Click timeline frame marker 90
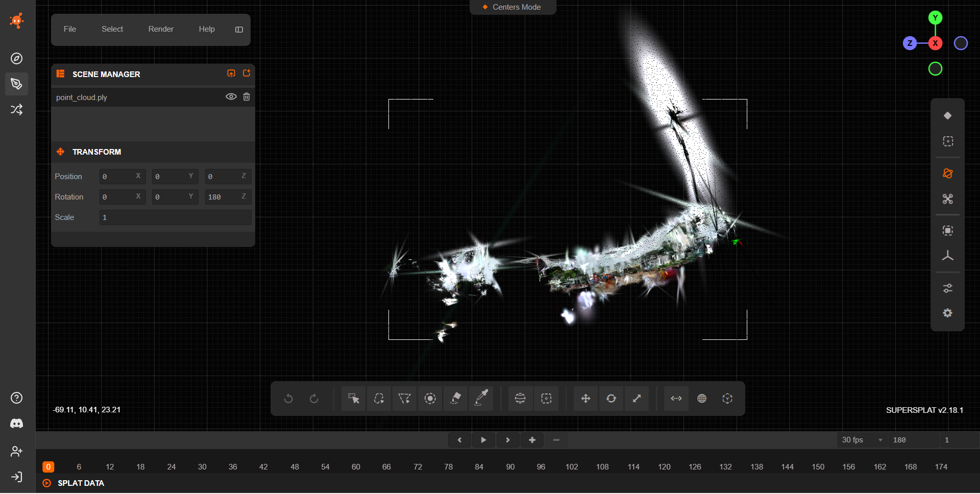The height and width of the screenshot is (494, 980). coord(510,467)
